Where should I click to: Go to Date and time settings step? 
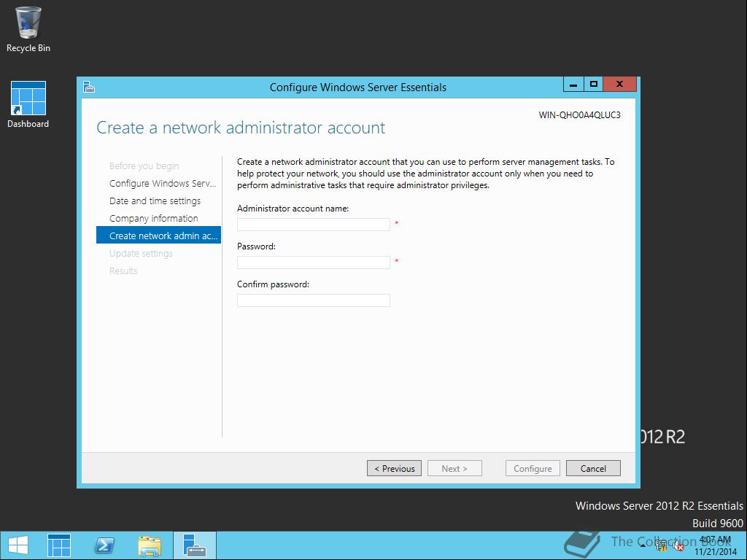click(155, 201)
